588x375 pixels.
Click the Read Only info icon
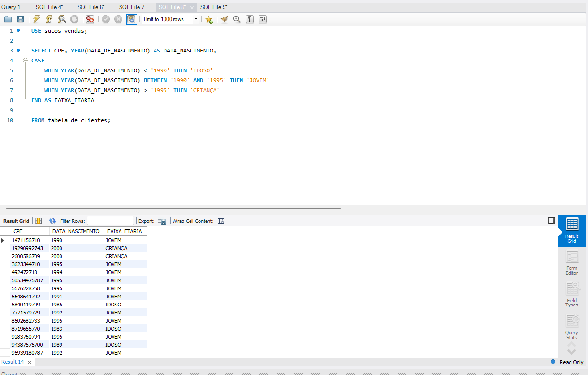point(553,362)
